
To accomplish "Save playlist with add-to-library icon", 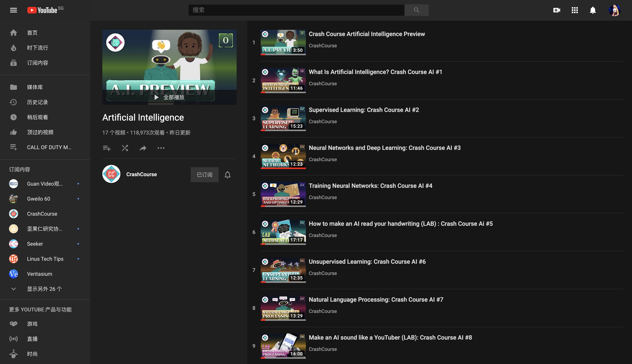I will pos(107,148).
